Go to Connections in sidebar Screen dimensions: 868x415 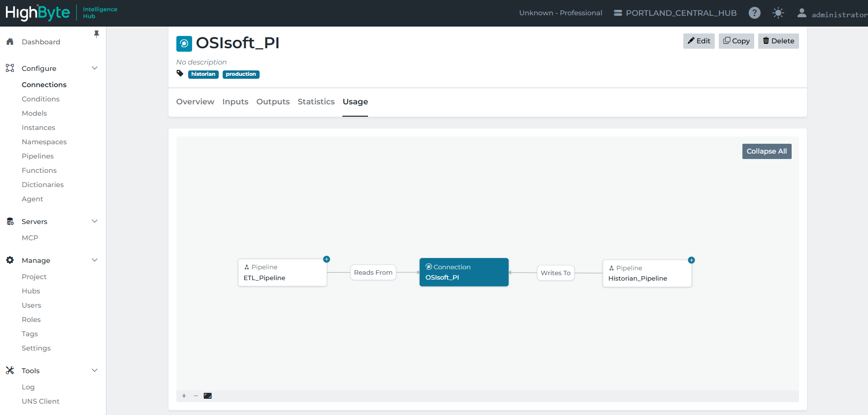(44, 85)
